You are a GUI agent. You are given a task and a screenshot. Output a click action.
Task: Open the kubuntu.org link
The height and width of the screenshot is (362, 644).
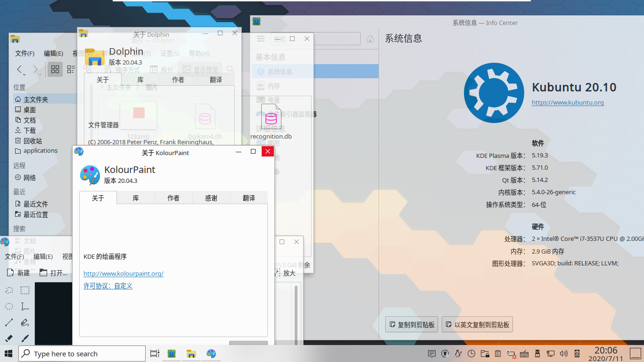tap(568, 102)
